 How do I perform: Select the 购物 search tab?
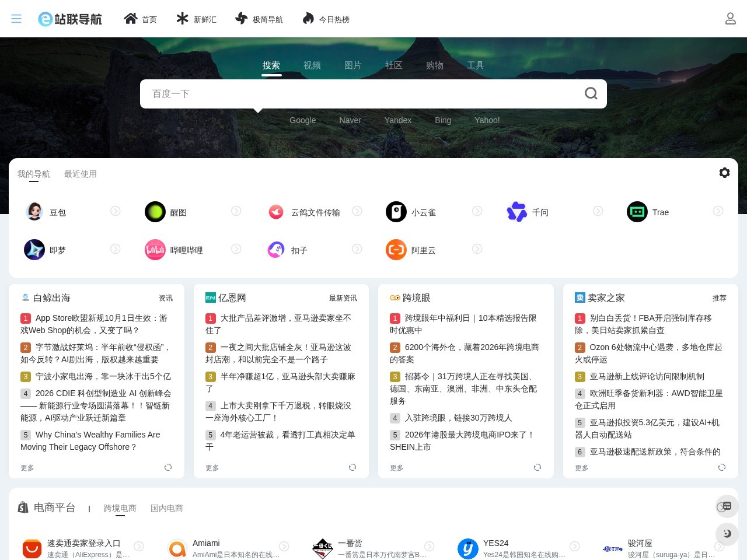435,65
